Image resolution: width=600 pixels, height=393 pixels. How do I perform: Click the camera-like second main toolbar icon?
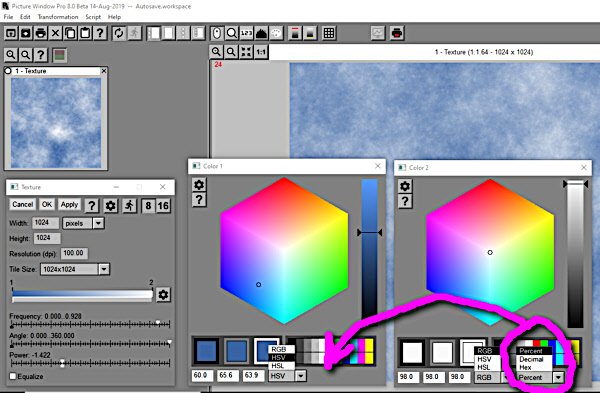pos(25,33)
